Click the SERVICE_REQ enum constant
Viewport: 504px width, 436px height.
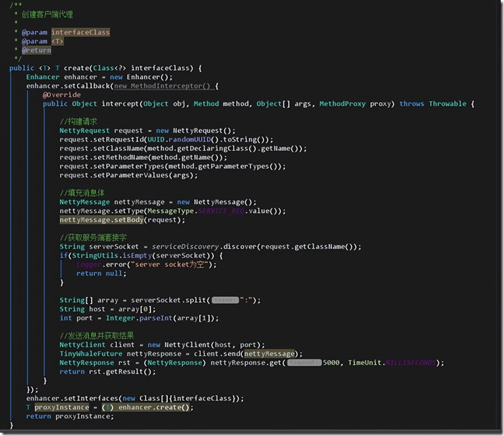(221, 211)
